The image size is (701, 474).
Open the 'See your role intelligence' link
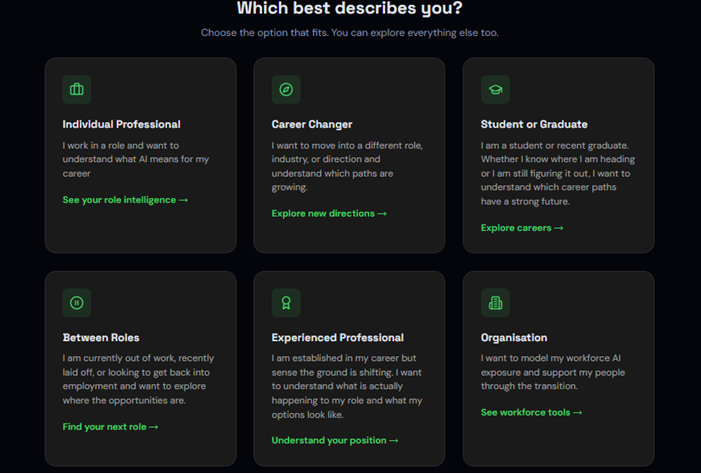coord(125,200)
